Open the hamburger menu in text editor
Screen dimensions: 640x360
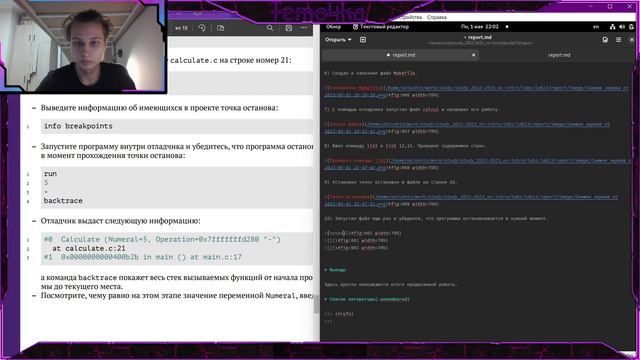pos(619,40)
